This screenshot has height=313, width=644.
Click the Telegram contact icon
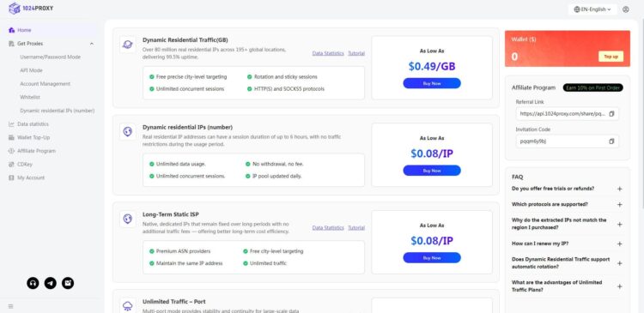coord(51,283)
